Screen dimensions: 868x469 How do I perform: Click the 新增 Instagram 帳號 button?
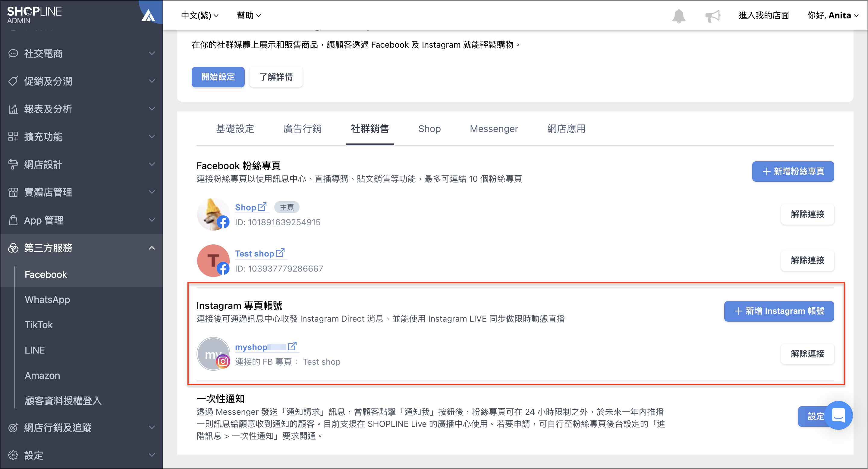[x=779, y=311]
